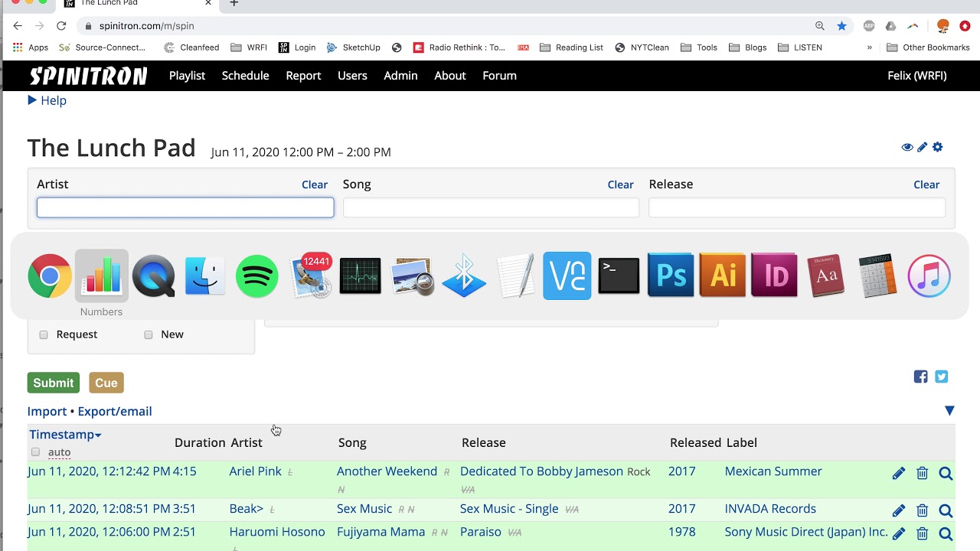980x551 pixels.
Task: Click the edit pencil icon beside the show title
Action: [922, 147]
